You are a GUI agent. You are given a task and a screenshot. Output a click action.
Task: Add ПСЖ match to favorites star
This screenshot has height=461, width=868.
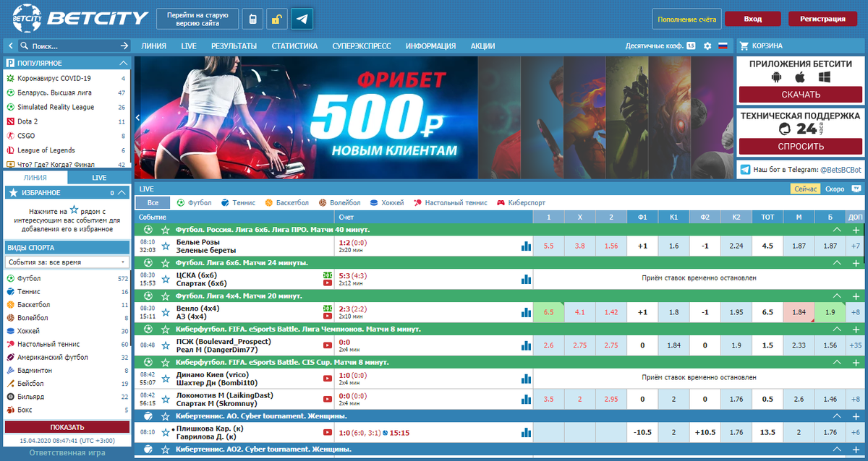click(x=166, y=345)
